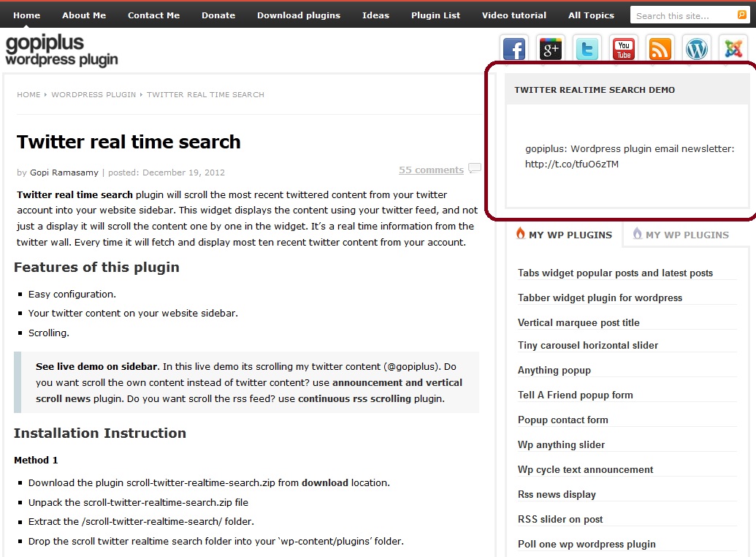Open Vertical marquee post title link
This screenshot has height=557, width=756.
click(579, 322)
